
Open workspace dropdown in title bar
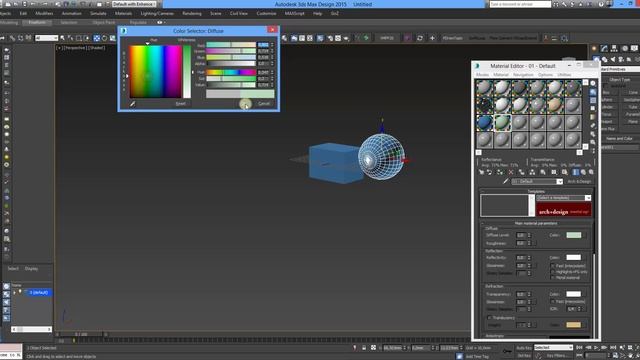pos(134,4)
